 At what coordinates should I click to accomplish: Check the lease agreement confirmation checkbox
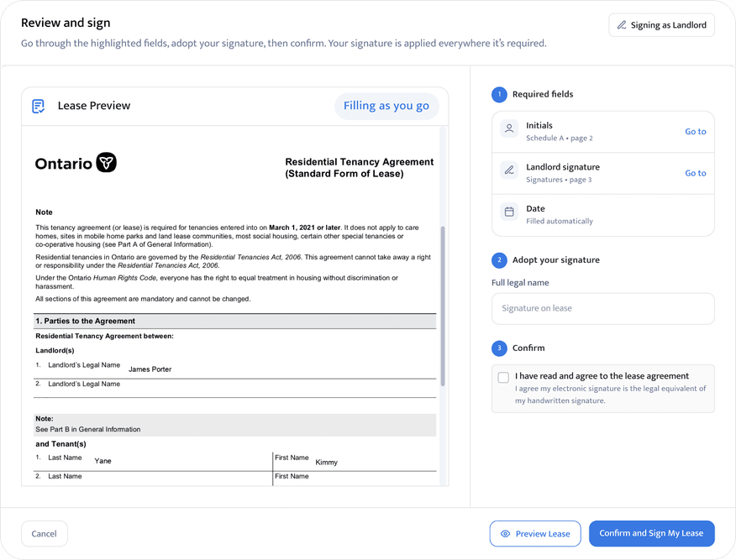pos(503,377)
